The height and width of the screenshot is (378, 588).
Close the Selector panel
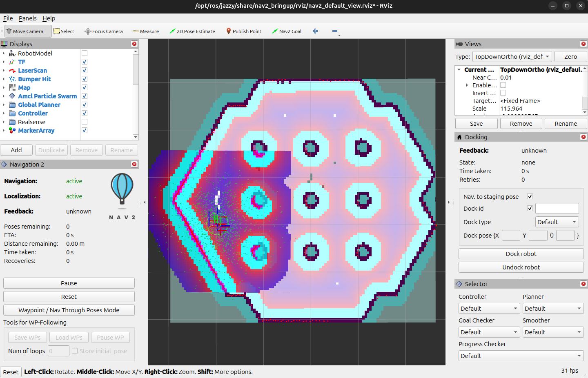584,284
